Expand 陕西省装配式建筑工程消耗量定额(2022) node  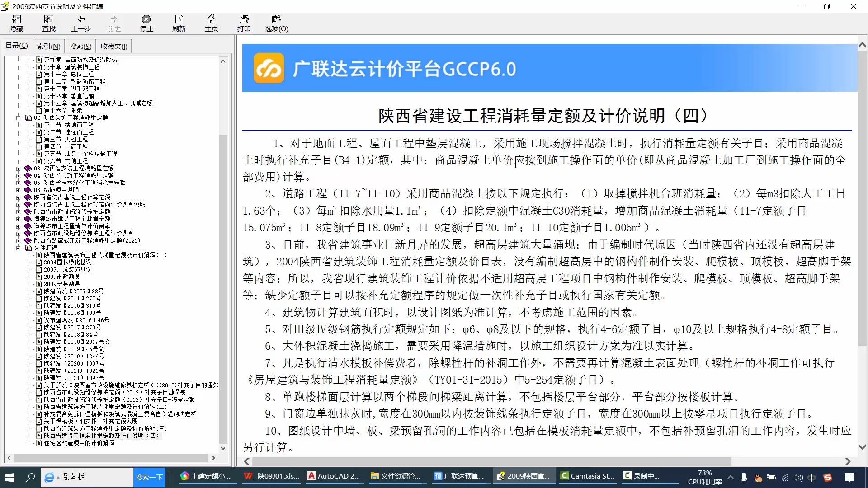(19, 241)
